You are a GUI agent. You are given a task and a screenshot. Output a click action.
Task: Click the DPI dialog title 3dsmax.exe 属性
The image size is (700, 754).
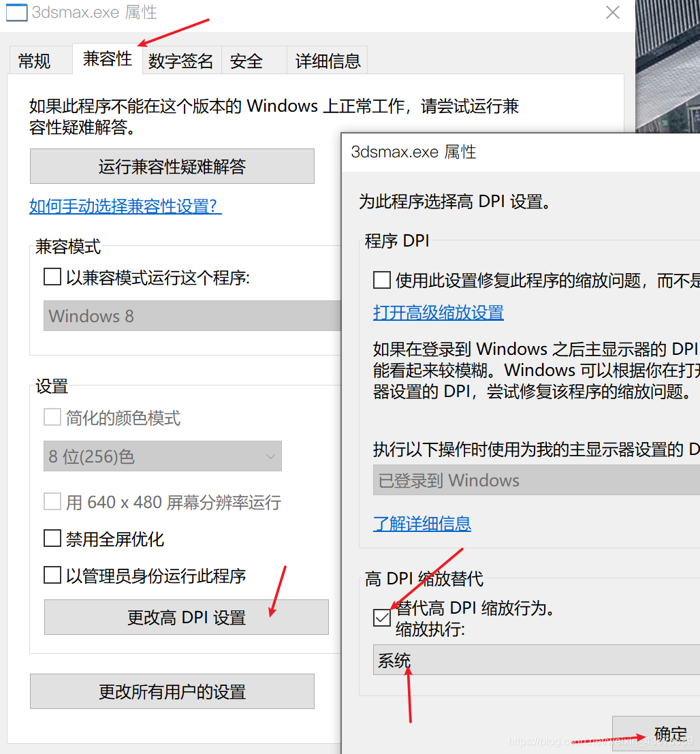(x=413, y=152)
